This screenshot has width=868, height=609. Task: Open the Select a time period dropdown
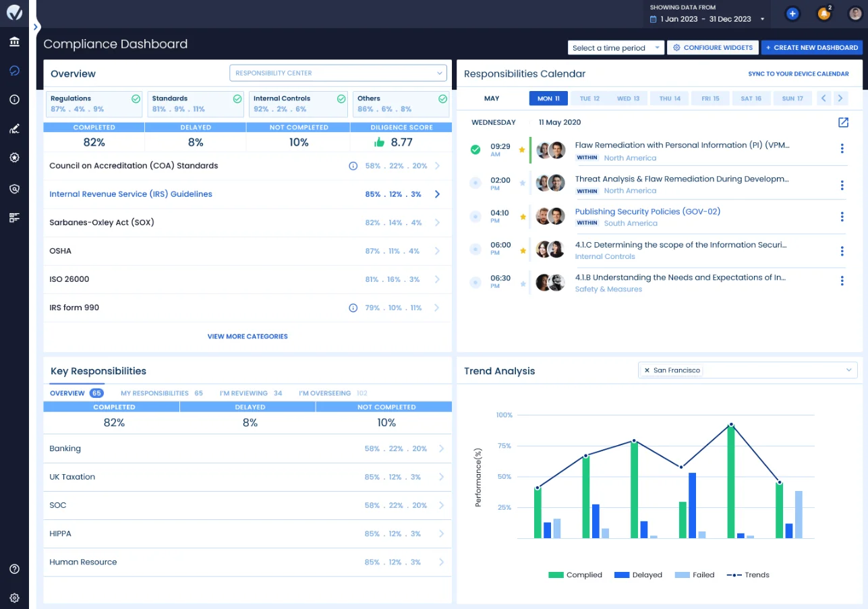(616, 48)
